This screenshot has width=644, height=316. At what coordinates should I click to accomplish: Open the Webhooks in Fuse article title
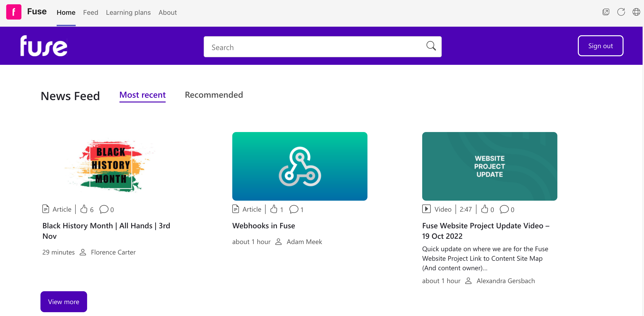pos(263,226)
